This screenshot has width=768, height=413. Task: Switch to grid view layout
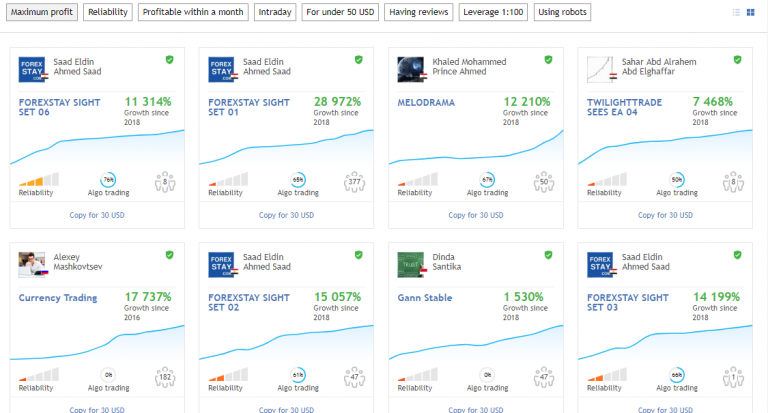point(750,12)
